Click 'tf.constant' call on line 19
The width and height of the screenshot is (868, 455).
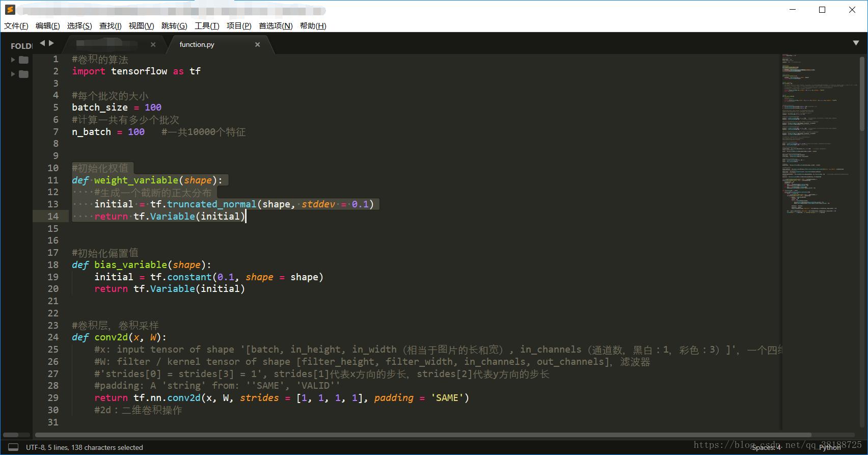[x=181, y=277]
